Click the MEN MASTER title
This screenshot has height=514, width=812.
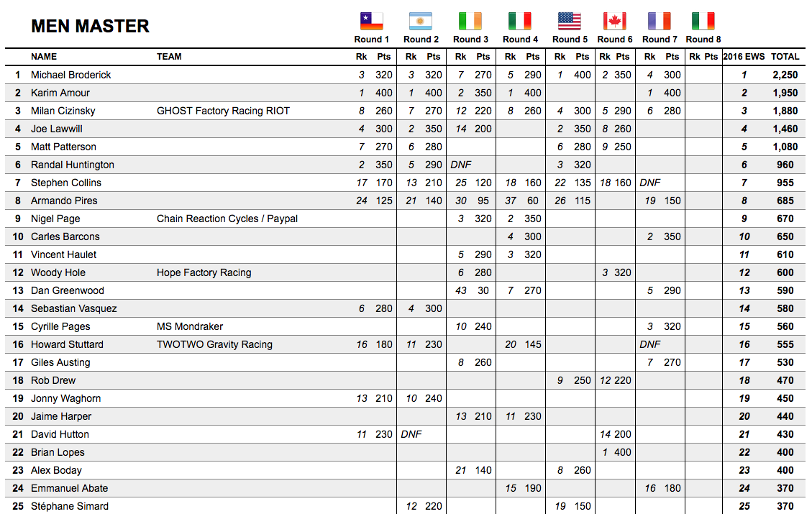(90, 27)
